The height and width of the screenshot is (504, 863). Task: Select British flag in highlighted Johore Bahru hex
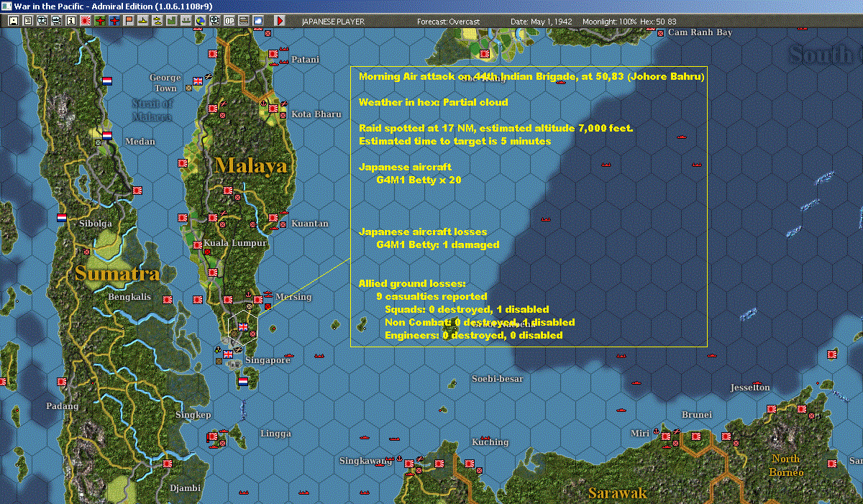click(243, 326)
